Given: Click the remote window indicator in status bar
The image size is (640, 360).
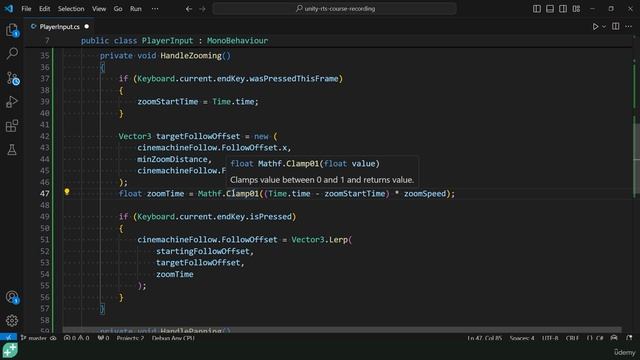Looking at the screenshot, I should [x=8, y=338].
